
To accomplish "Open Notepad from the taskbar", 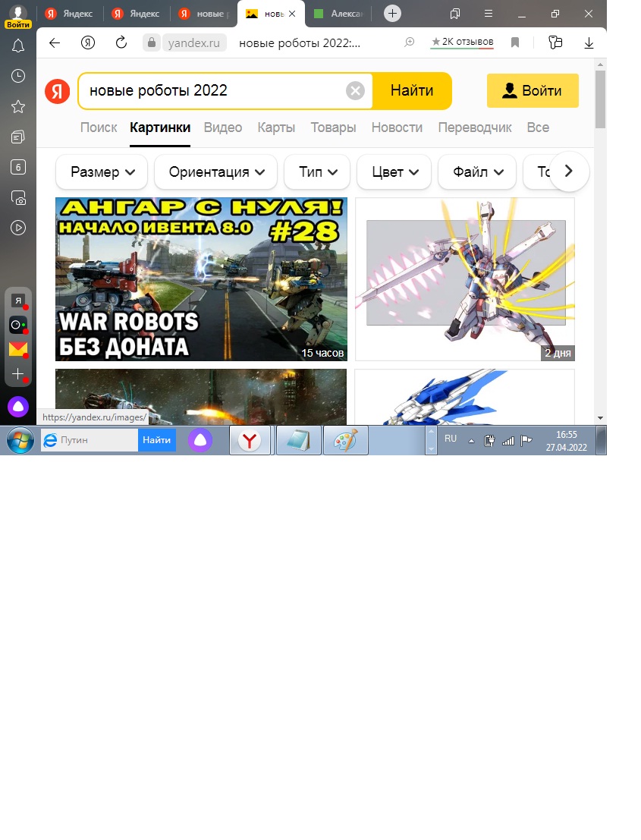I will [x=299, y=440].
